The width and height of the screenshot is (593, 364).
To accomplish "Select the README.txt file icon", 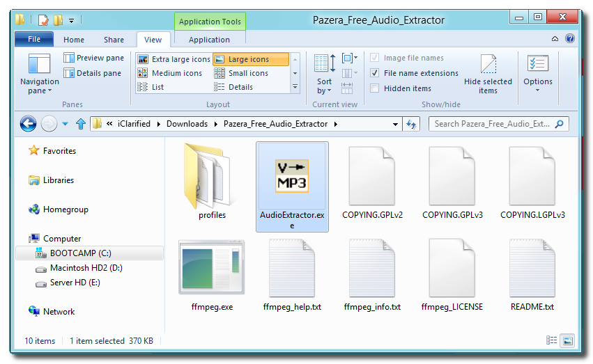I will tap(532, 267).
